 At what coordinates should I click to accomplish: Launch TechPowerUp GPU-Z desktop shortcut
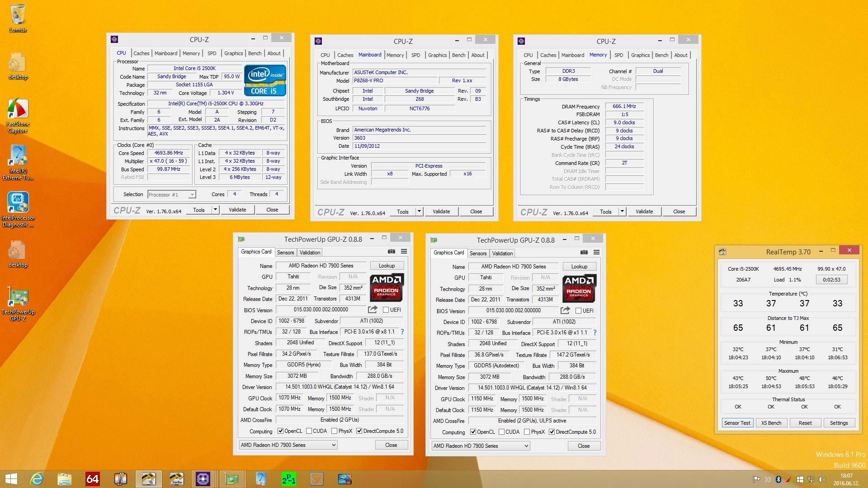click(18, 304)
